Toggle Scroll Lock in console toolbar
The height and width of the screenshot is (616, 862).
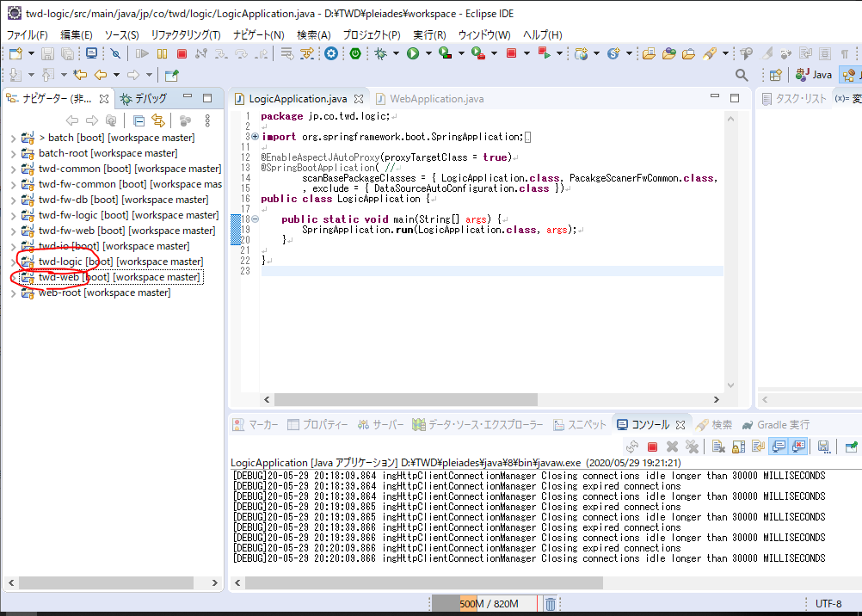coord(738,447)
